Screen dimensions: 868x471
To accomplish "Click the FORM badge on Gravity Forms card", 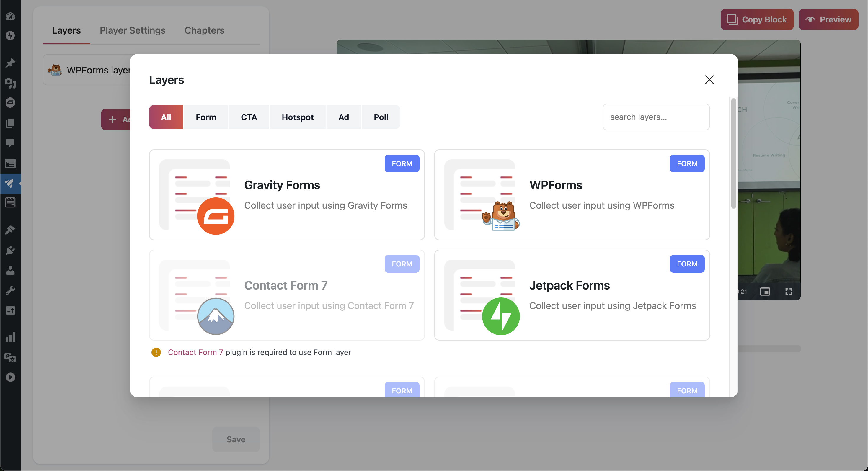I will (402, 163).
